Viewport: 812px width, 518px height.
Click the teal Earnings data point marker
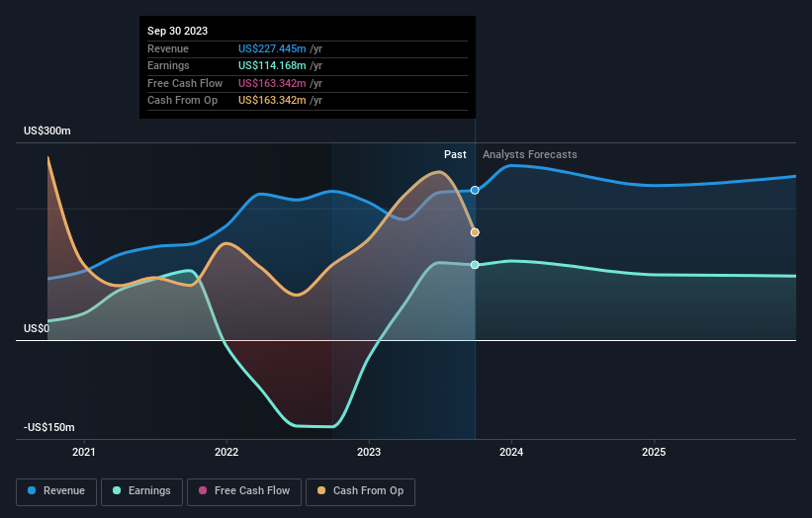click(475, 265)
